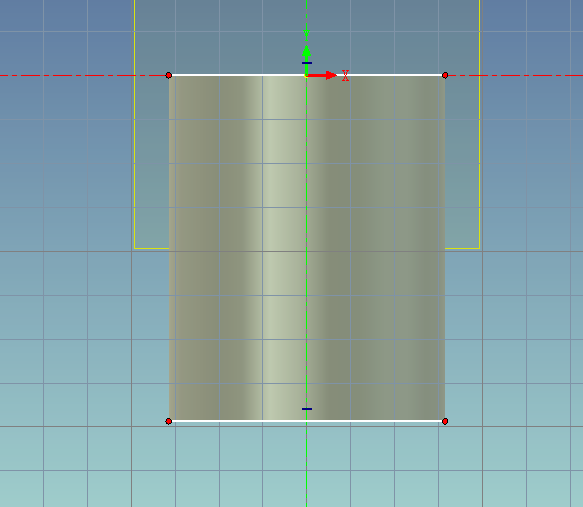
Task: Select the bottom-right red sketch vertex
Action: pyautogui.click(x=445, y=421)
